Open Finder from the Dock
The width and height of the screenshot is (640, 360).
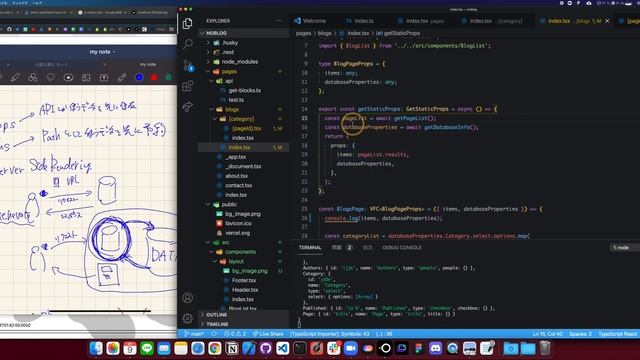(96, 348)
